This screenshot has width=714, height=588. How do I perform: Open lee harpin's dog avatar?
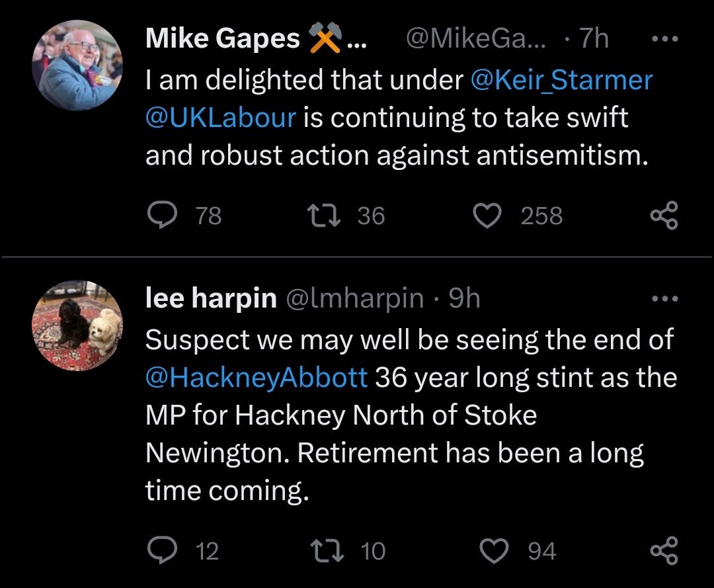pos(78,325)
